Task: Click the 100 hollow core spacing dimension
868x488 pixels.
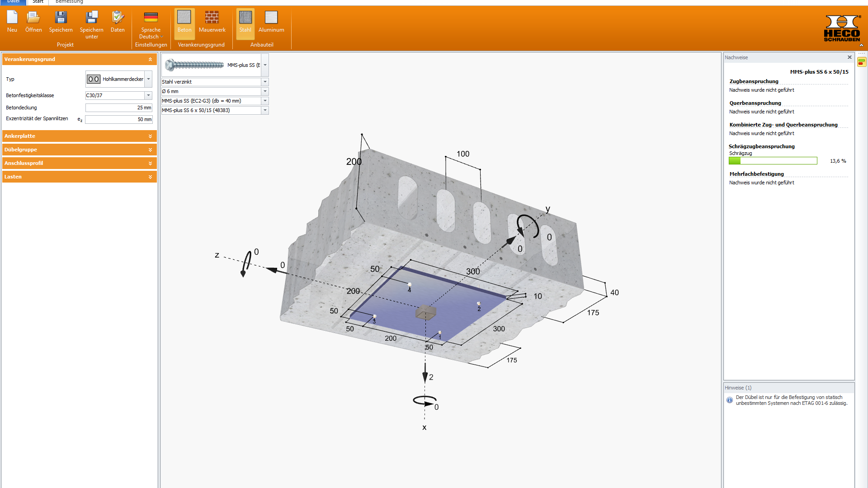Action: coord(463,154)
